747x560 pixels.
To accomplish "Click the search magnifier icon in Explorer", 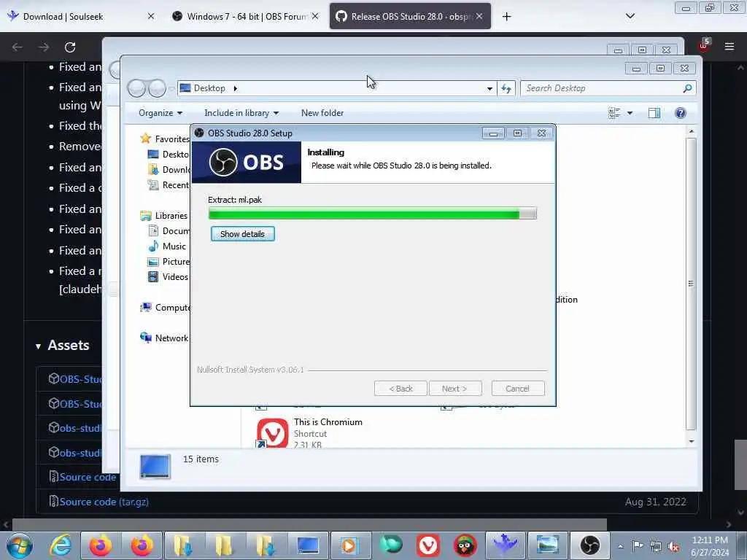I will click(x=687, y=88).
